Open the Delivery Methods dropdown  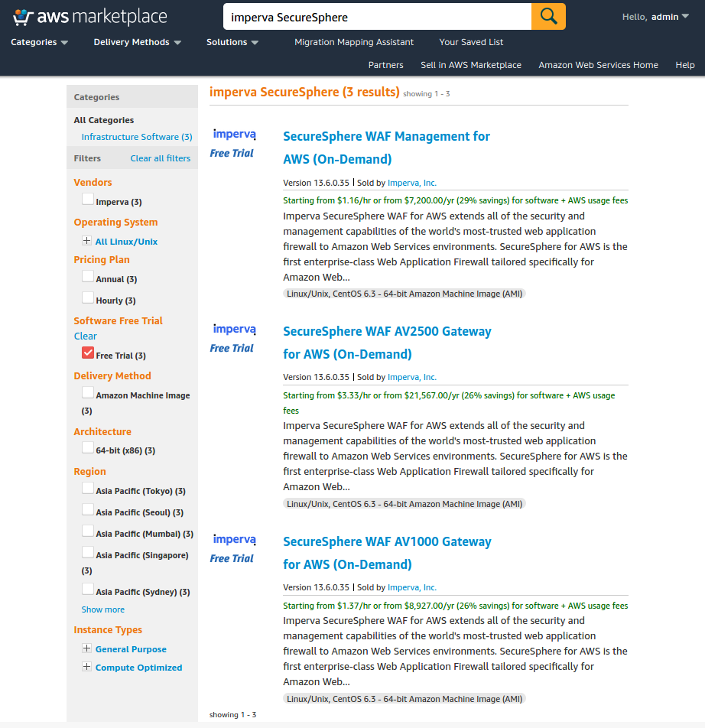pyautogui.click(x=137, y=43)
